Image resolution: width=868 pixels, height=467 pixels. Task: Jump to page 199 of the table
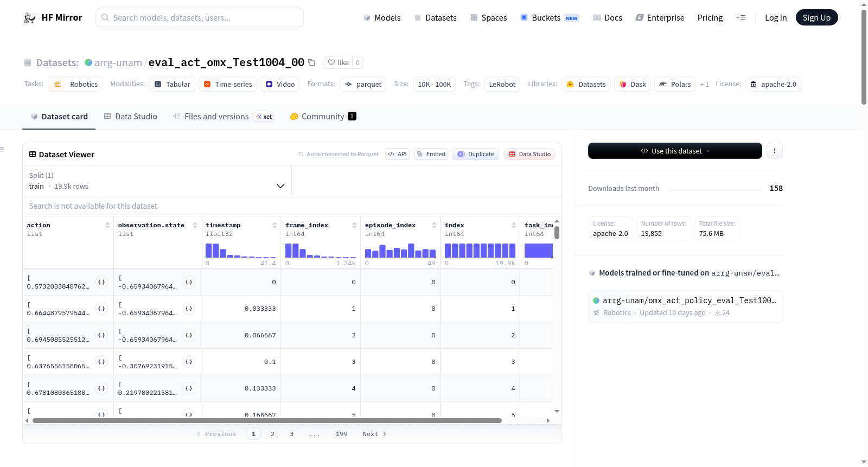point(341,434)
